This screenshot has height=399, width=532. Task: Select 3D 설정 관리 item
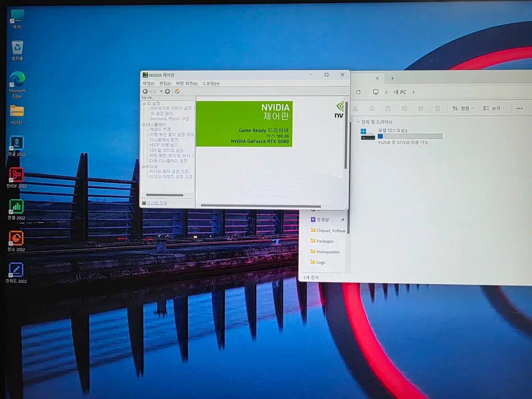point(161,113)
